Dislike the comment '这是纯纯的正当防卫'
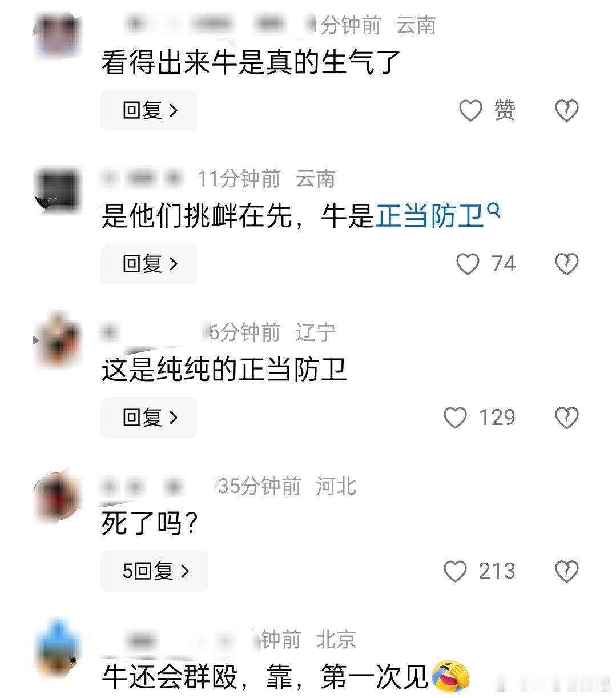This screenshot has height=698, width=616. [x=567, y=418]
